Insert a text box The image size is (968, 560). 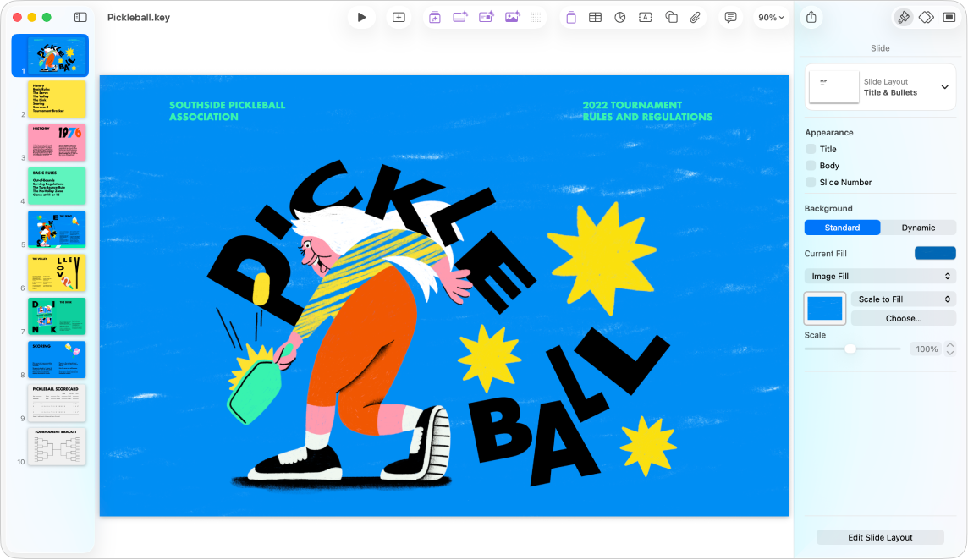pyautogui.click(x=645, y=17)
